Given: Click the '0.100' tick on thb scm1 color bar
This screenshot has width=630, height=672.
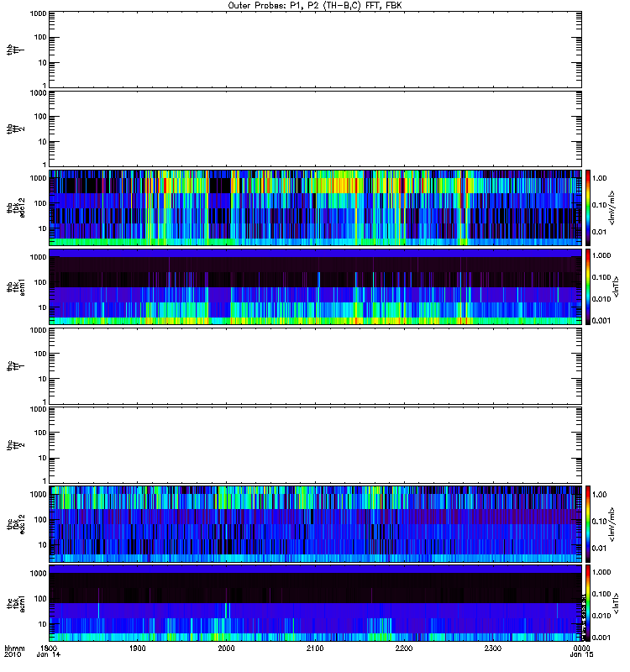Looking at the screenshot, I should click(601, 277).
